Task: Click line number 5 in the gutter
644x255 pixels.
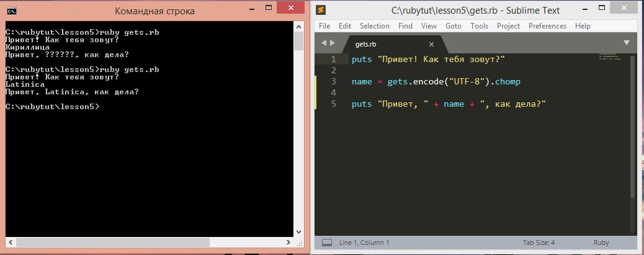Action: pos(334,104)
